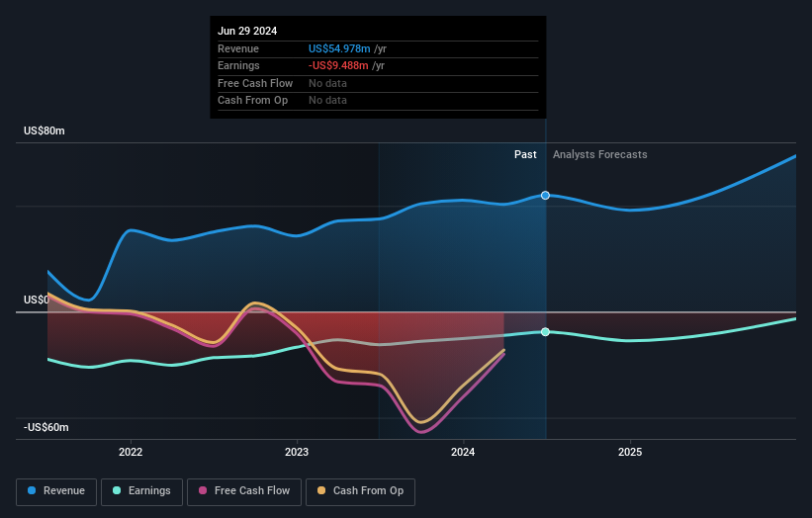Click the Earnings row label in tooltip
The image size is (812, 518).
coord(238,65)
